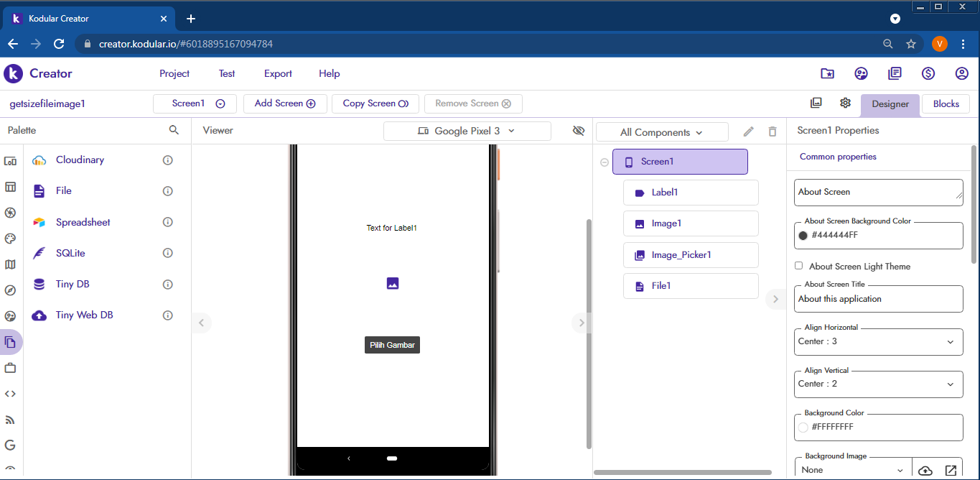
Task: Click the rename component pencil icon
Action: 748,131
